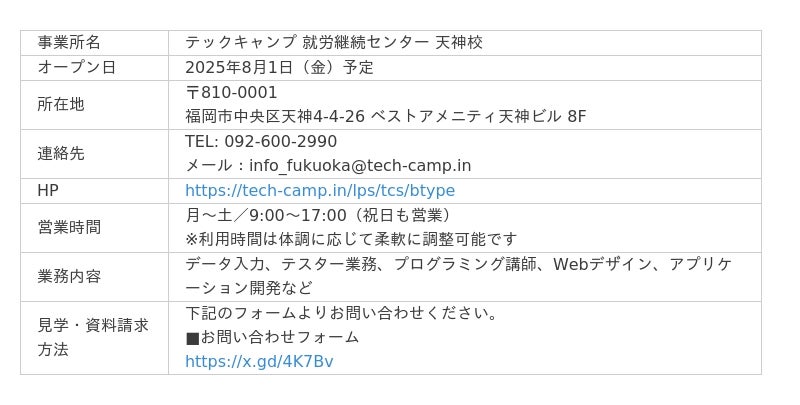This screenshot has height=405, width=800.
Task: Select the 所在地 label cell
Action: [94, 105]
